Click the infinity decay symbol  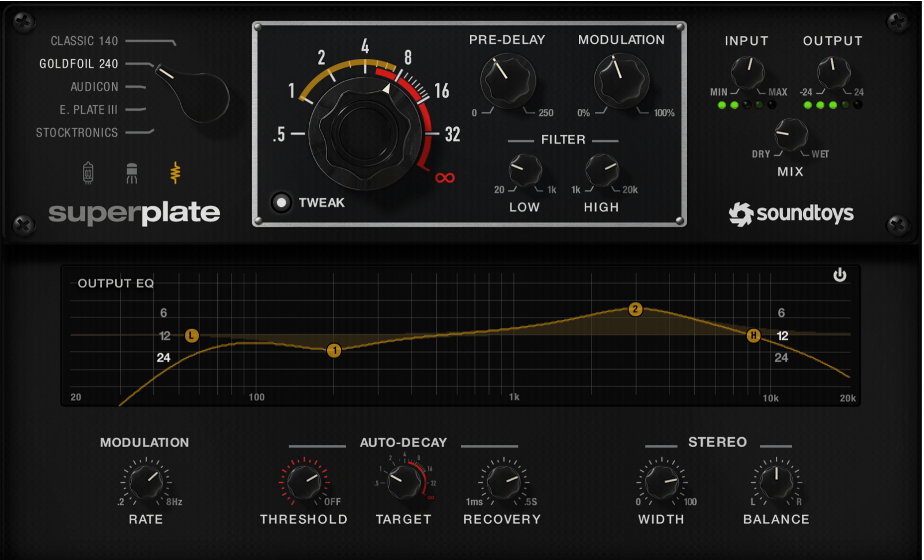tap(445, 178)
